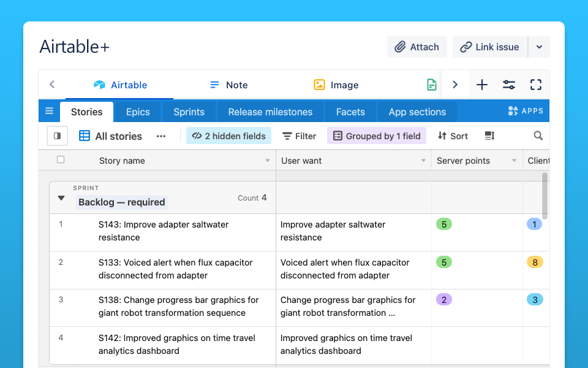Click Grouped by 1 field button
The height and width of the screenshot is (368, 588).
point(377,136)
